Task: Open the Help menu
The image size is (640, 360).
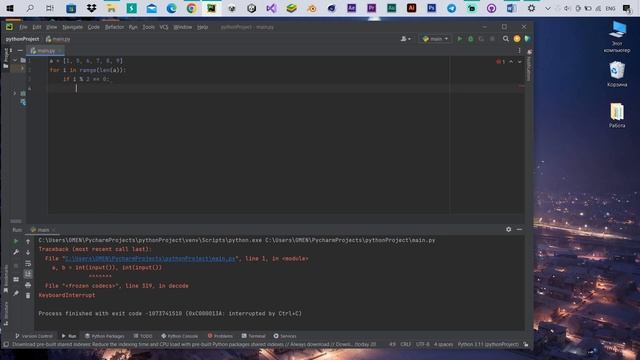Action: tap(202, 27)
